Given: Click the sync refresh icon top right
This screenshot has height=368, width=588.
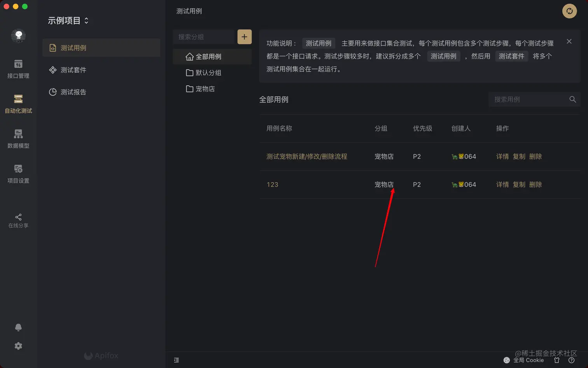Looking at the screenshot, I should pyautogui.click(x=569, y=11).
